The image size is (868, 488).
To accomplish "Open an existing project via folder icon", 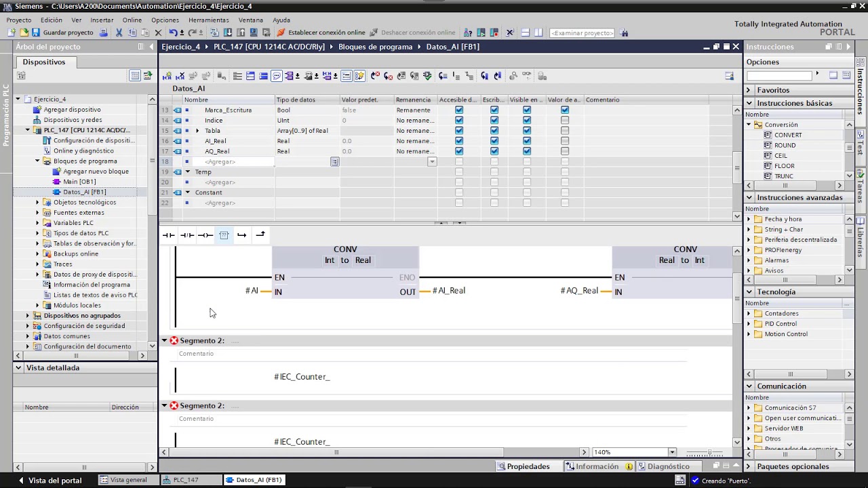I will pyautogui.click(x=24, y=33).
